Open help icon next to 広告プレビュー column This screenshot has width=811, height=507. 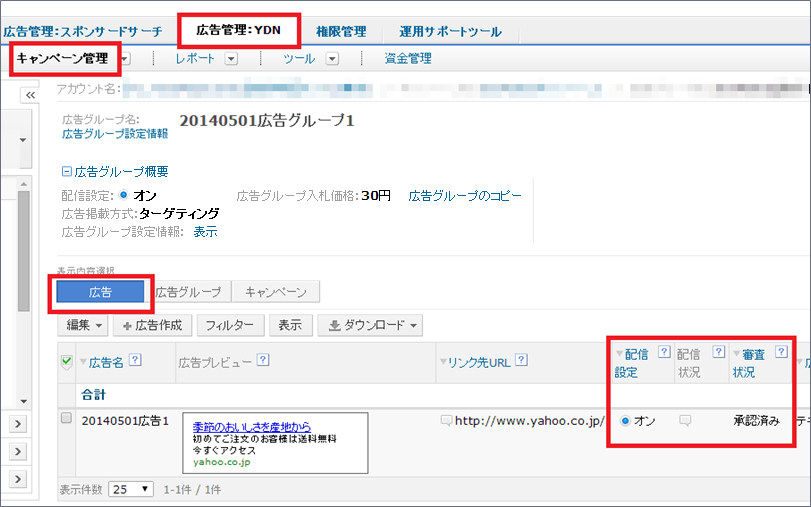click(x=263, y=360)
